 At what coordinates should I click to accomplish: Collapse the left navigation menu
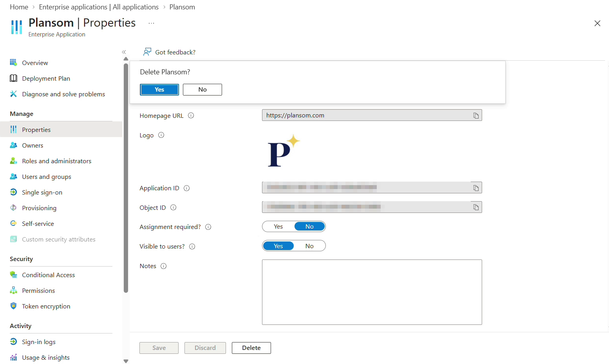tap(124, 52)
